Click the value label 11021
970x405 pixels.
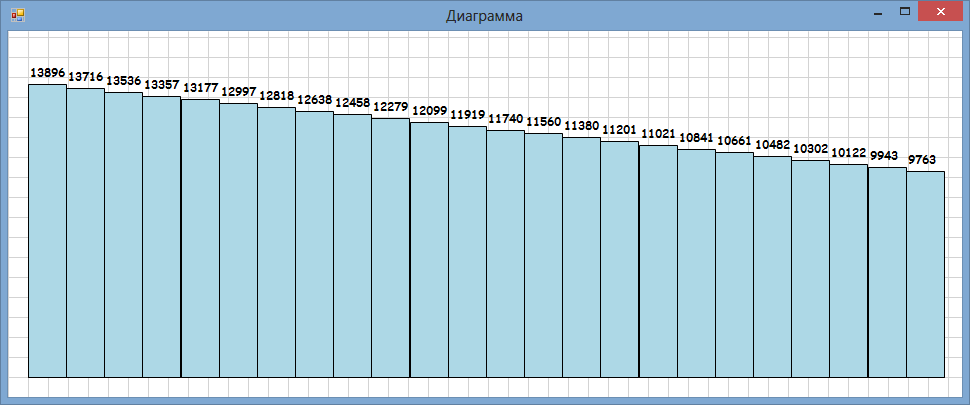point(659,134)
